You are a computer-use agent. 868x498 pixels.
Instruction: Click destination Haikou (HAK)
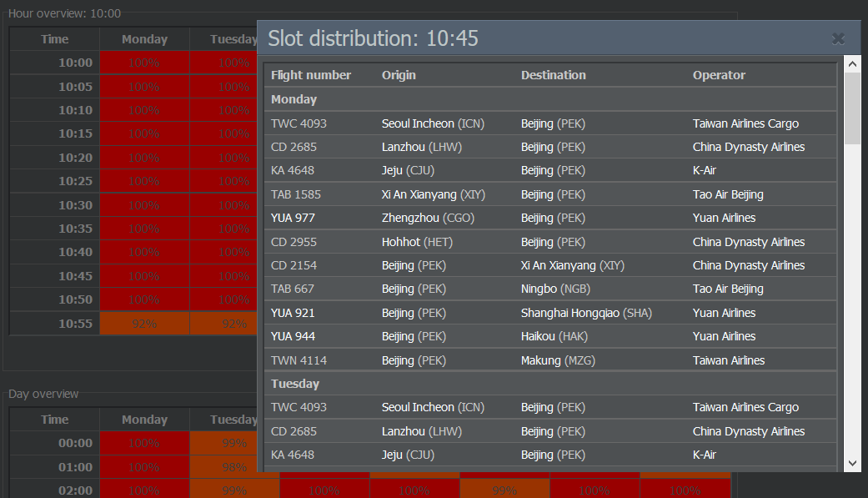(554, 336)
